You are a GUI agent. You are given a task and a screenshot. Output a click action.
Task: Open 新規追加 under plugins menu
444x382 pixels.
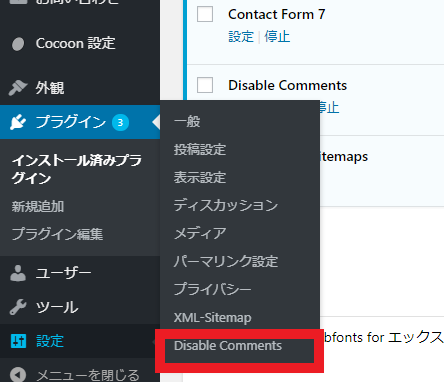(x=38, y=207)
